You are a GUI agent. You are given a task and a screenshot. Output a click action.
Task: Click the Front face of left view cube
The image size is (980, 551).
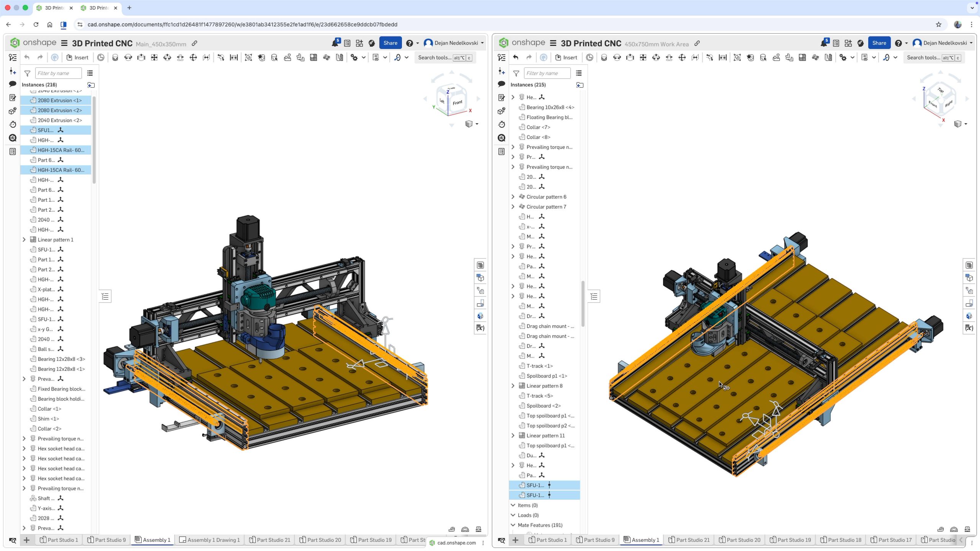(457, 103)
